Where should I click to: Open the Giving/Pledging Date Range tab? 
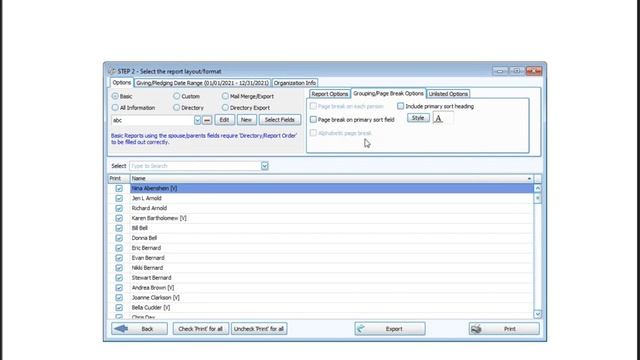[202, 83]
